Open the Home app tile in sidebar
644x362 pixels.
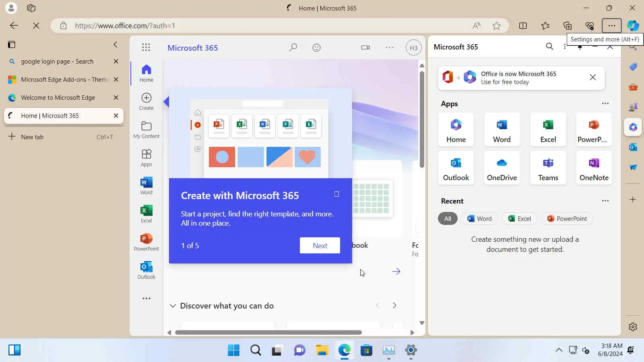tap(456, 130)
